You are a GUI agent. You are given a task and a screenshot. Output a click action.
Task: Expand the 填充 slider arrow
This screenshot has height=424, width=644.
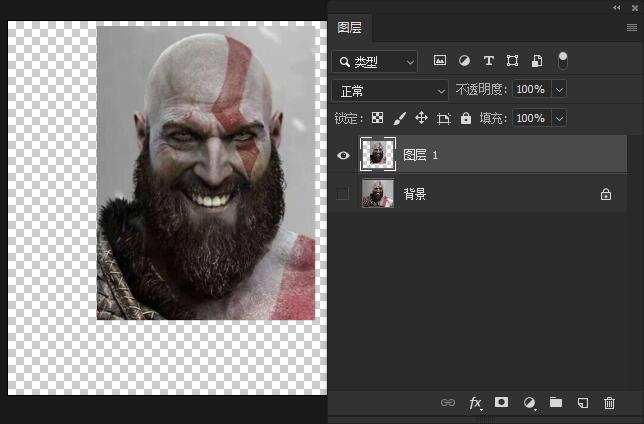[x=559, y=118]
